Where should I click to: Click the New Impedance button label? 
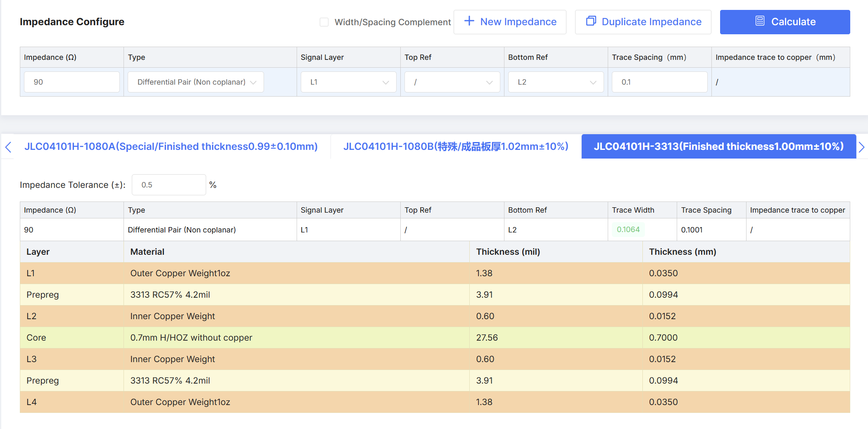(x=518, y=22)
